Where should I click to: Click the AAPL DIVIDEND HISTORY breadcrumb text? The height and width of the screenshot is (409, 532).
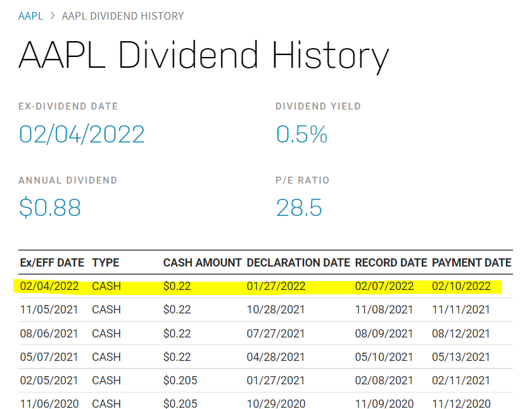[122, 16]
